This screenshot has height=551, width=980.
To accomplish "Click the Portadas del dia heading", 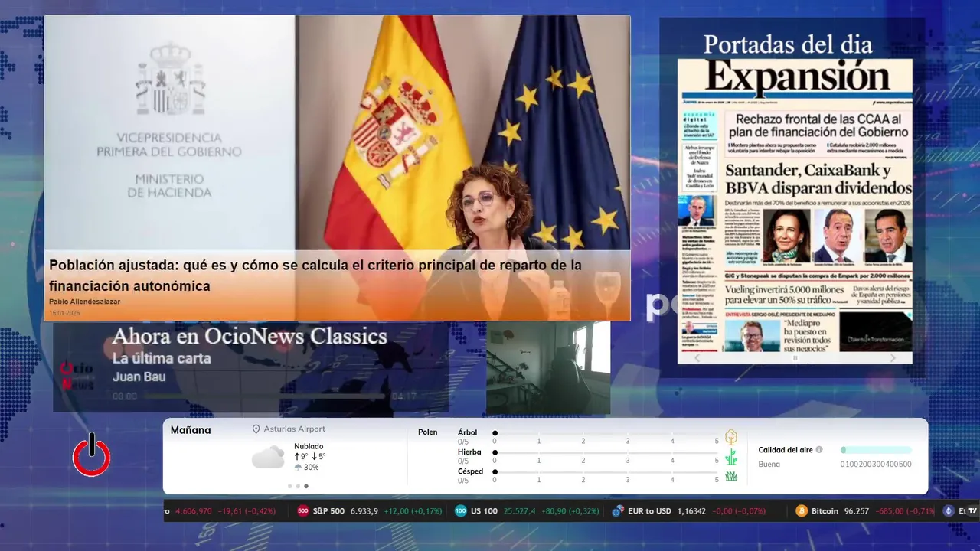I will tap(788, 44).
